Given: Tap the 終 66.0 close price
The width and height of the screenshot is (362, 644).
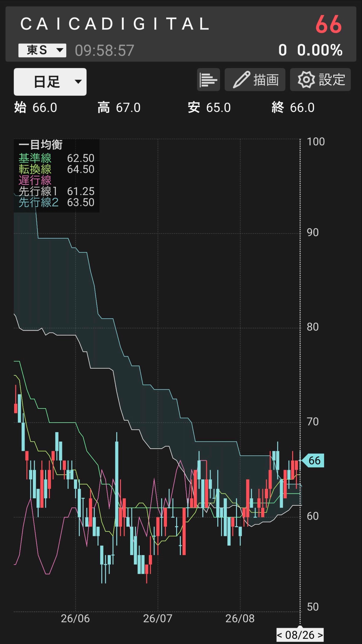Looking at the screenshot, I should point(293,108).
